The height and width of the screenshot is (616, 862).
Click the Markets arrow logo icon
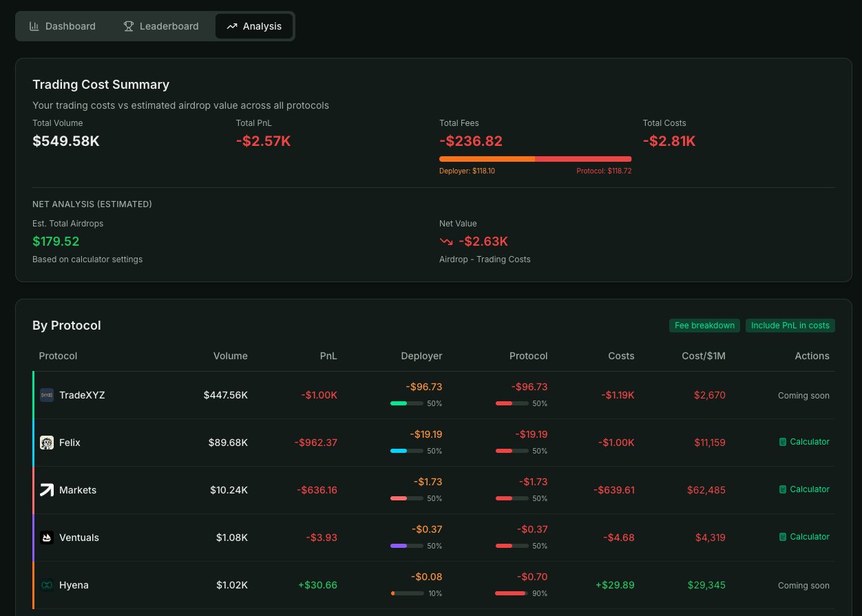pyautogui.click(x=47, y=490)
